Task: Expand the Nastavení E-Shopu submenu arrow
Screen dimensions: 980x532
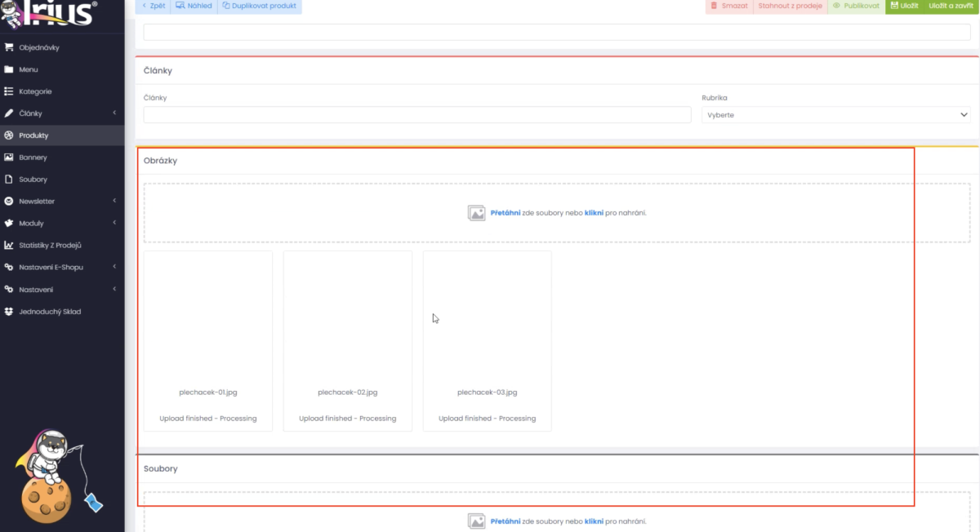Action: [114, 268]
